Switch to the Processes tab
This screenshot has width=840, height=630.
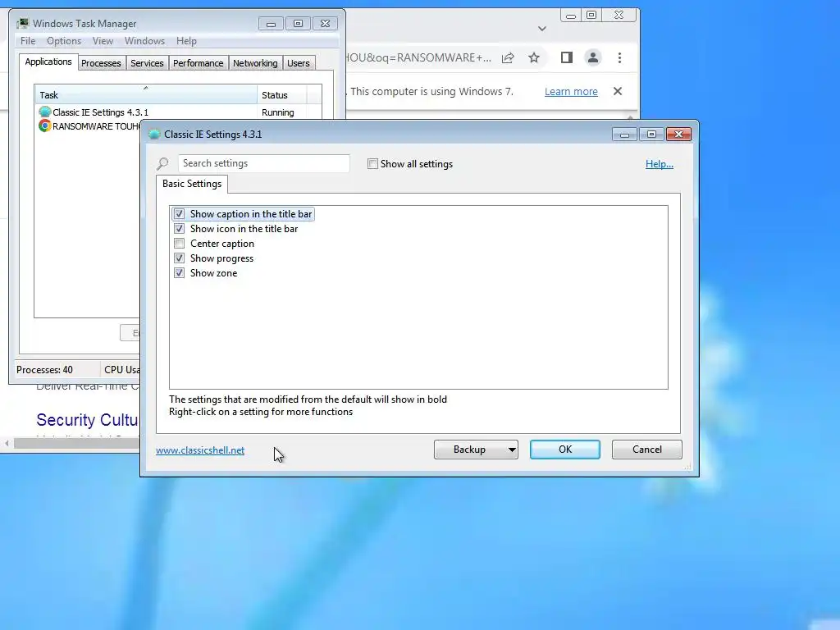pyautogui.click(x=101, y=63)
